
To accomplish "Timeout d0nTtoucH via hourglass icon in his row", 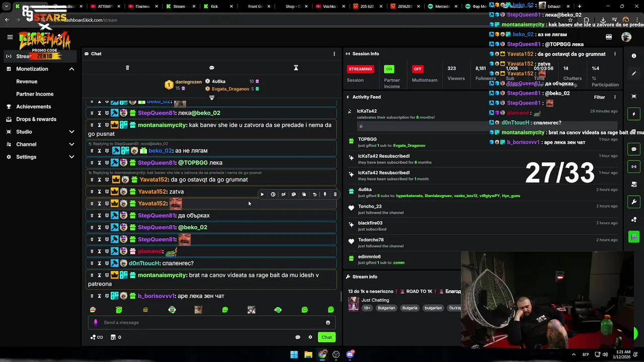I will click(x=99, y=263).
